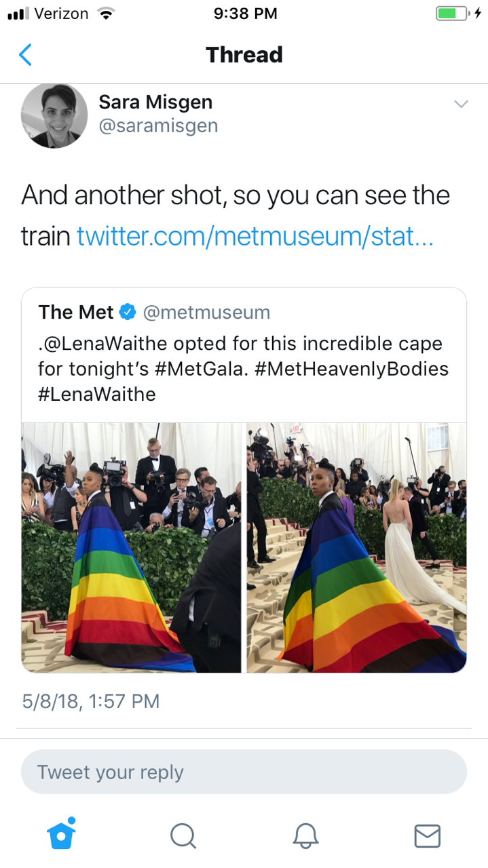
Task: Open the left rainbow cape photo
Action: 132,547
